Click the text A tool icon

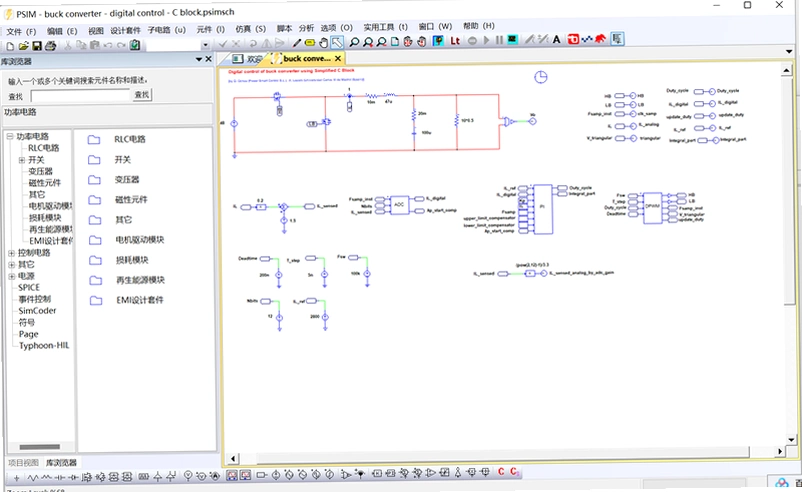(556, 39)
